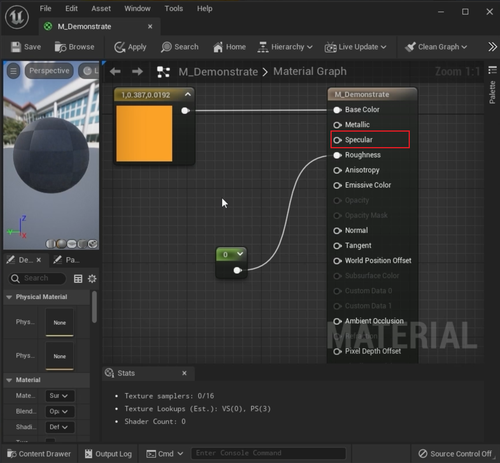Collapse the Physical Material section
Image resolution: width=500 pixels, height=463 pixels.
click(9, 297)
